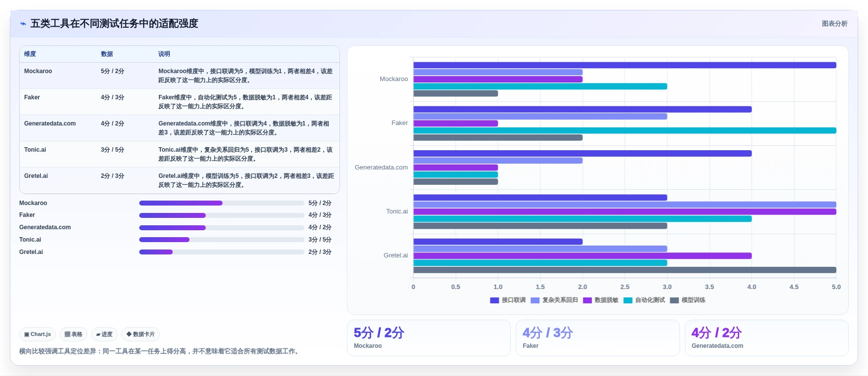Select the 表格 tag chip
Image resolution: width=868 pixels, height=376 pixels.
(x=74, y=334)
